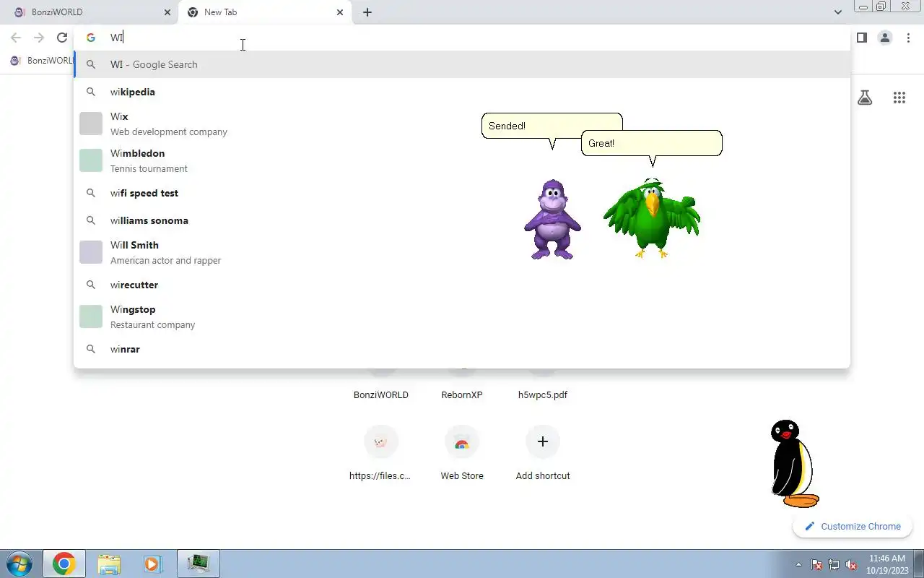The width and height of the screenshot is (924, 578).
Task: Click the purple Bonzi gorilla character
Action: 552,220
